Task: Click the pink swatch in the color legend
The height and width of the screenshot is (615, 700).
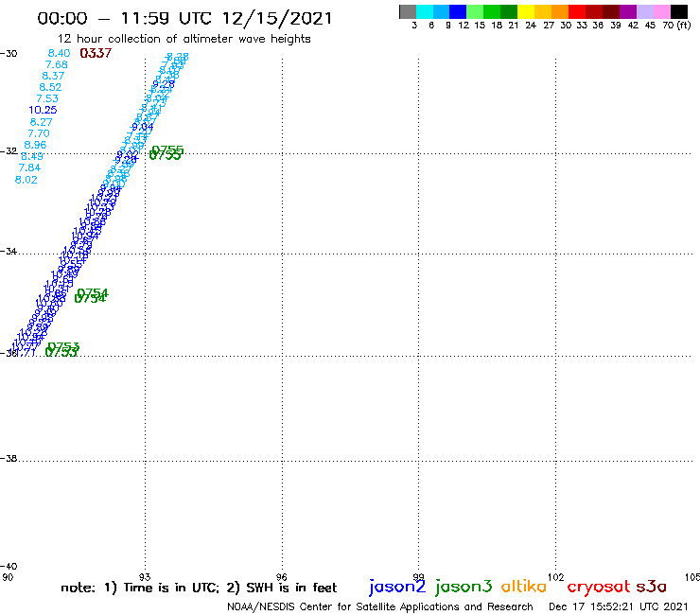Action: click(662, 11)
